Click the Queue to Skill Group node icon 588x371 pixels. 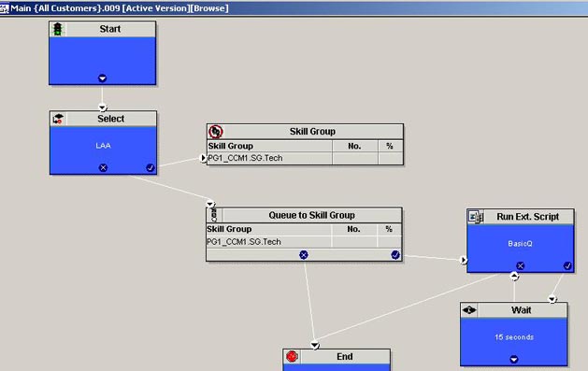(x=214, y=215)
